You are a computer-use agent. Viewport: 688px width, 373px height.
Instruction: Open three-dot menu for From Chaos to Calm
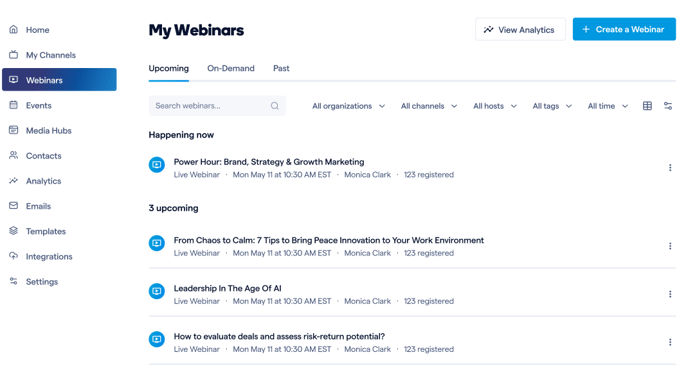pyautogui.click(x=670, y=246)
